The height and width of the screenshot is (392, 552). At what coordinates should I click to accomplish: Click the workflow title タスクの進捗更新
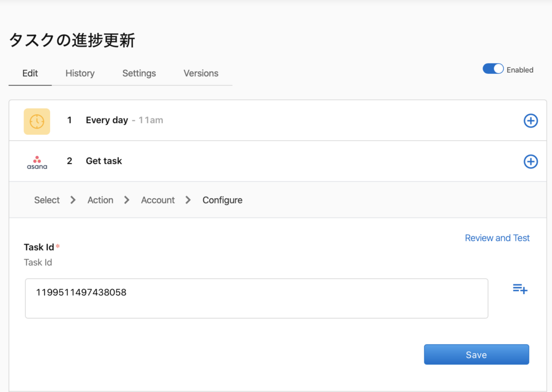coord(72,40)
